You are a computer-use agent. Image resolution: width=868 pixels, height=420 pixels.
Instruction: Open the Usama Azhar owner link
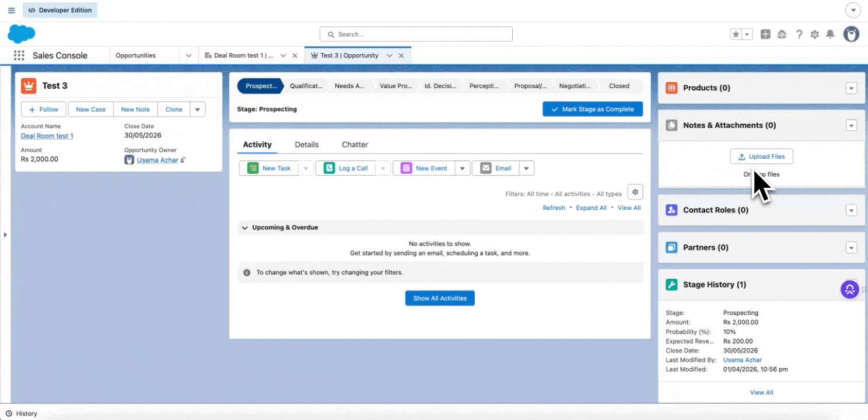click(x=157, y=160)
